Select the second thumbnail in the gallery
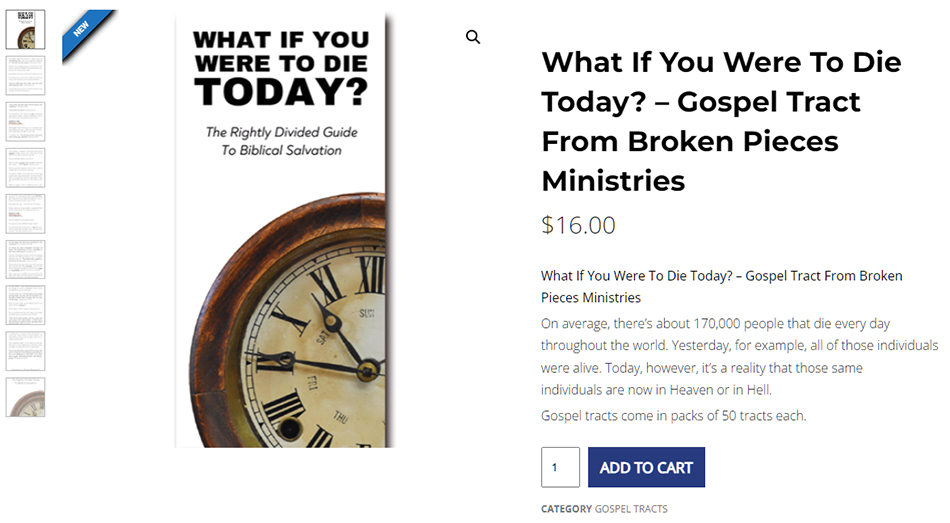Viewport: 950px width, 523px height. [25, 75]
